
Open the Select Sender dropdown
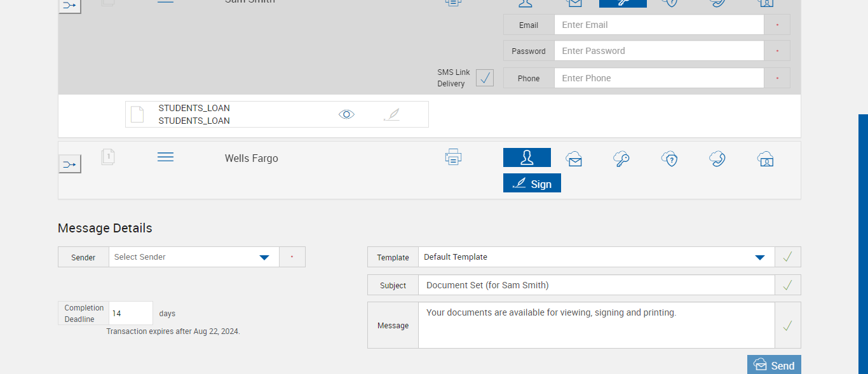pyautogui.click(x=264, y=257)
